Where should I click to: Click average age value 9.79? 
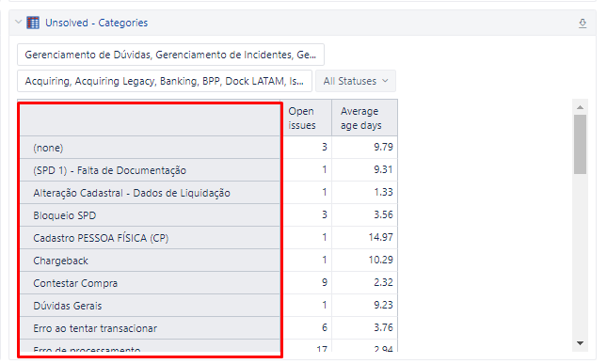[383, 147]
